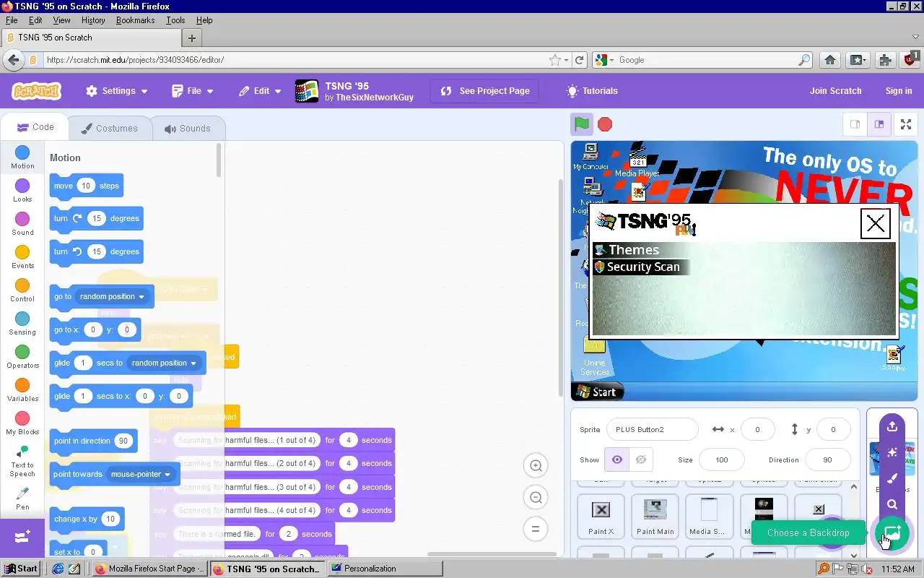Screen dimensions: 924x578
Task: Expand the glide to random position dropdown
Action: pyautogui.click(x=164, y=363)
